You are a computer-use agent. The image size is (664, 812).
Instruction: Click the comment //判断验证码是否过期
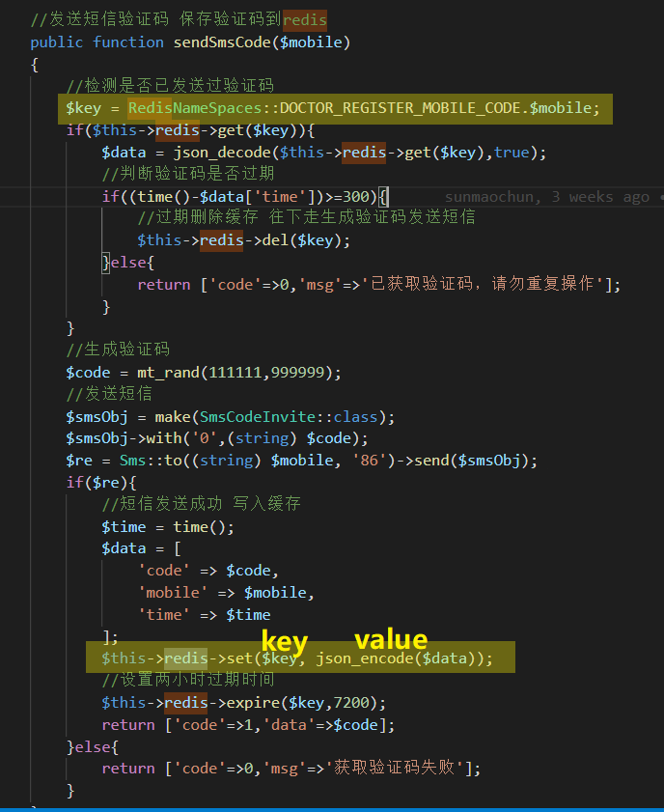pos(188,174)
